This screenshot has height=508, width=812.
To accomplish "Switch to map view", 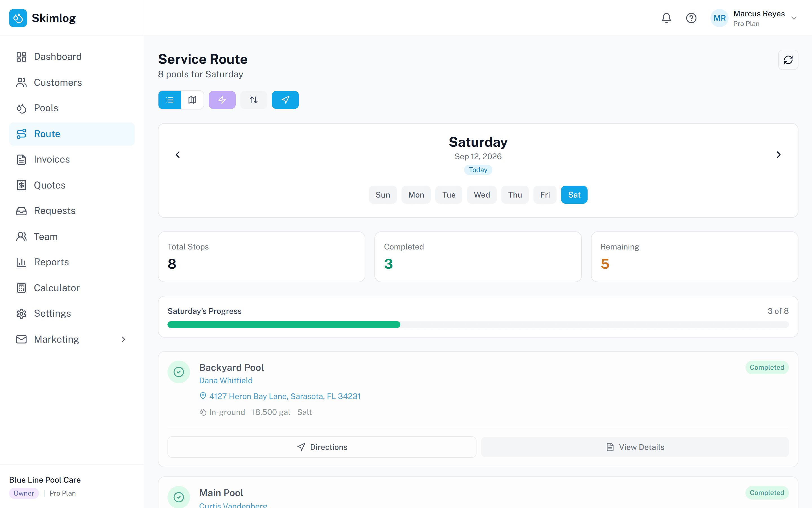I will (192, 100).
